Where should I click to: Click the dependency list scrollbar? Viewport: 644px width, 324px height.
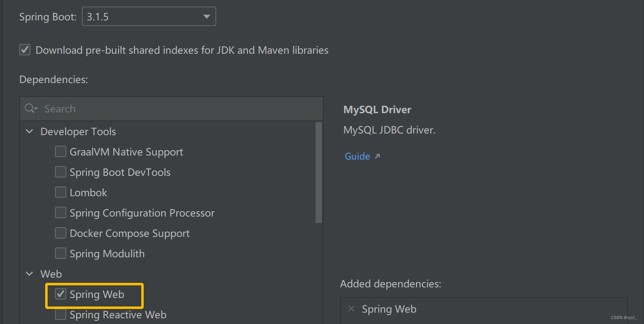tap(319, 173)
